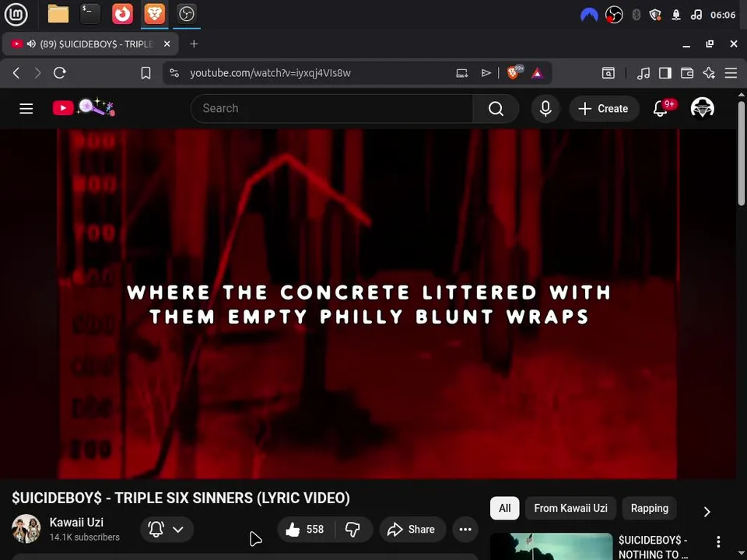Search with your voice microphone button
Screen dimensions: 747x560
(x=545, y=109)
